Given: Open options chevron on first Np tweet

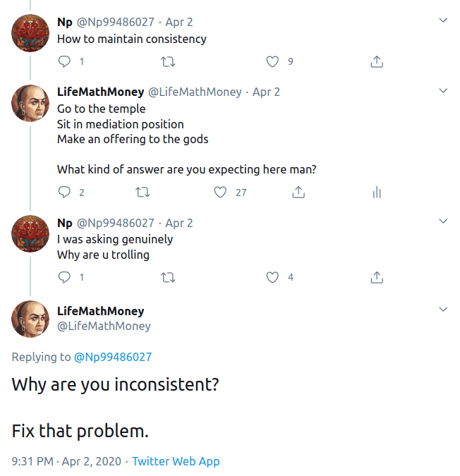Looking at the screenshot, I should (443, 20).
